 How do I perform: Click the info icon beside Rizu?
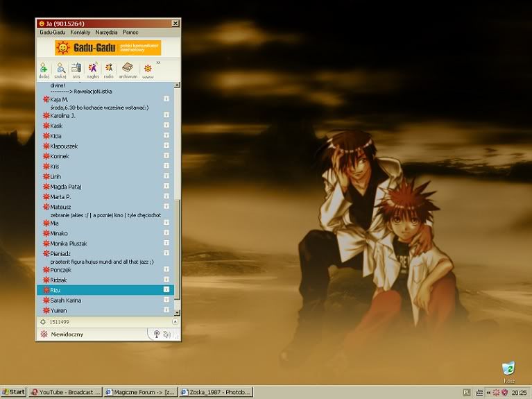pyautogui.click(x=166, y=289)
